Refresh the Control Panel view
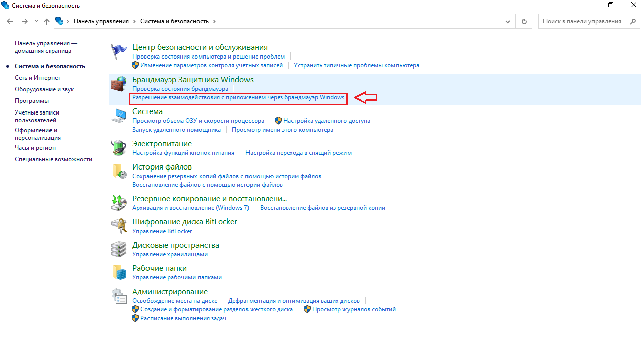The width and height of the screenshot is (644, 338). point(524,21)
